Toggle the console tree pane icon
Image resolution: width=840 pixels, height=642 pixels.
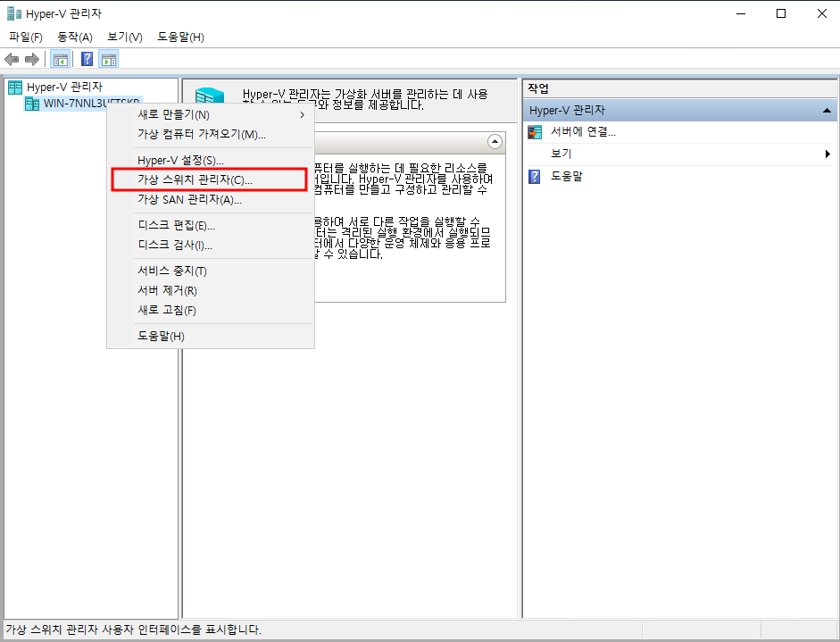coord(61,59)
